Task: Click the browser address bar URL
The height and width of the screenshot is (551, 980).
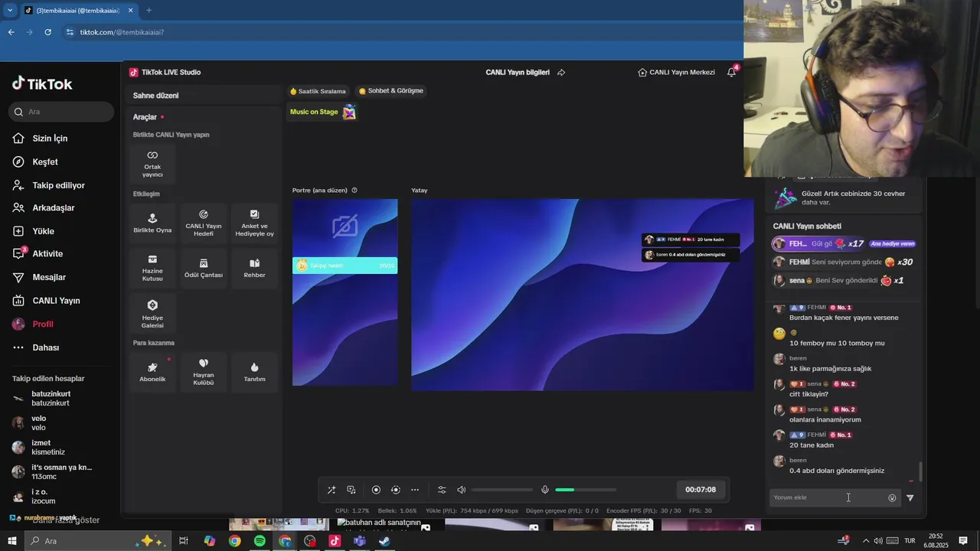Action: click(x=122, y=32)
